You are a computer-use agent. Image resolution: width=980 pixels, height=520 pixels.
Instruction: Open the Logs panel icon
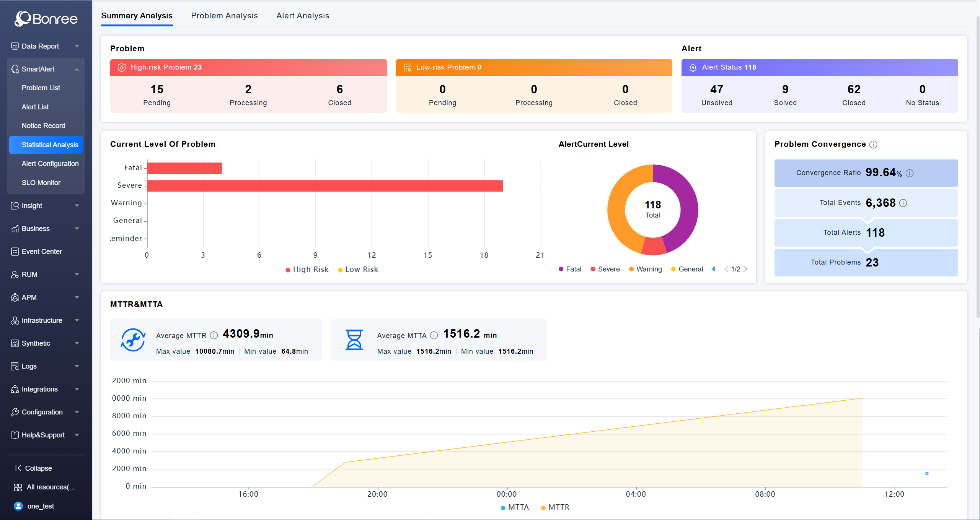pyautogui.click(x=15, y=366)
